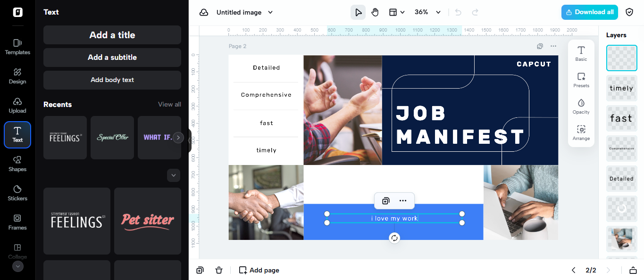Click Add a title button

click(x=112, y=35)
